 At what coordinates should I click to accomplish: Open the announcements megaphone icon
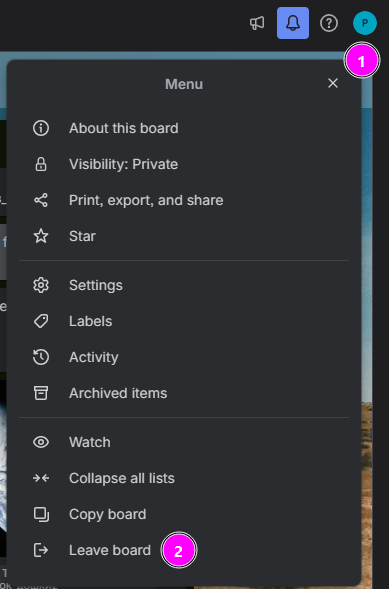[x=257, y=23]
